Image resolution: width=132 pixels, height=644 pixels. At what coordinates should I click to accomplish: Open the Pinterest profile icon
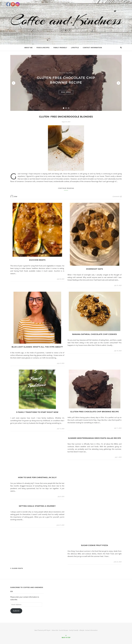coord(13,4)
